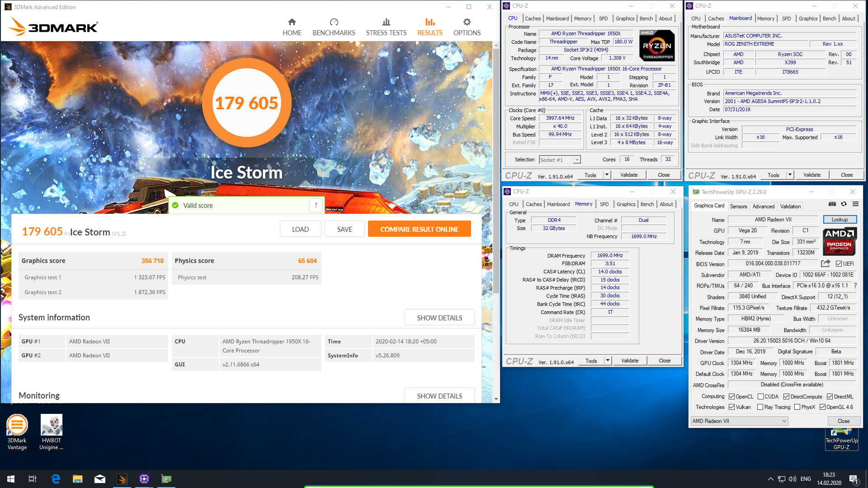Click the GPU-Z refresh icon
This screenshot has height=488, width=868.
844,204
